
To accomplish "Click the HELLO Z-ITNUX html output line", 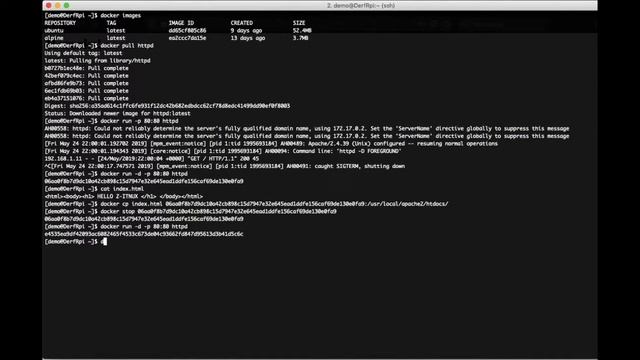I will coord(124,196).
